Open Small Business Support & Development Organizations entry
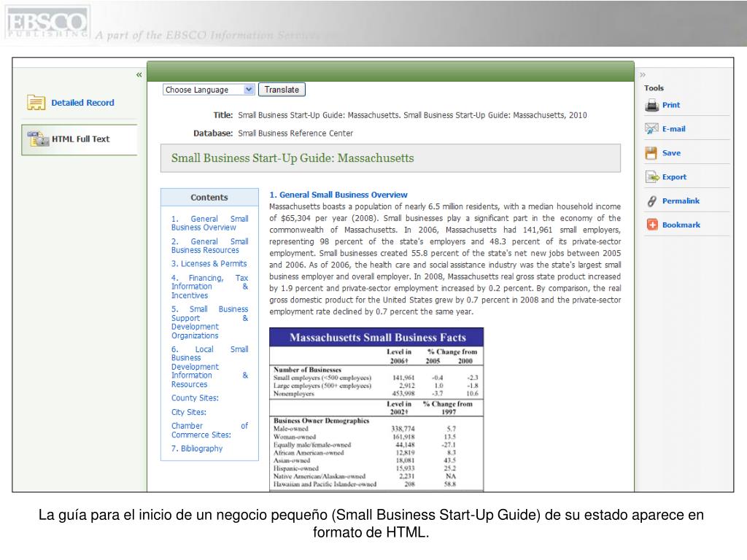747x560 pixels. click(x=209, y=322)
